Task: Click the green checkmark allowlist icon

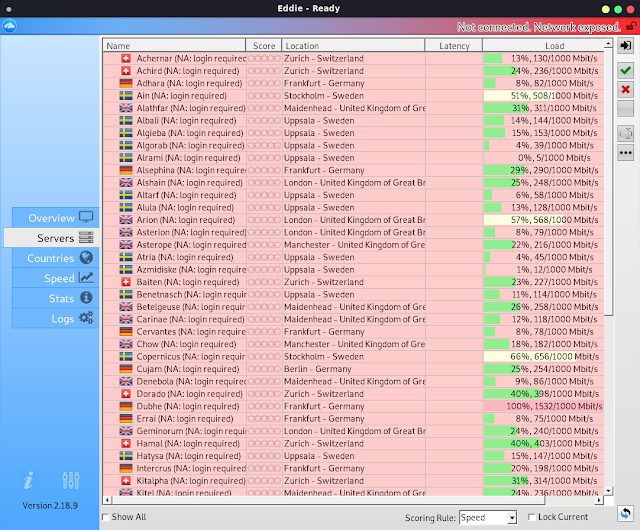Action: click(x=625, y=70)
